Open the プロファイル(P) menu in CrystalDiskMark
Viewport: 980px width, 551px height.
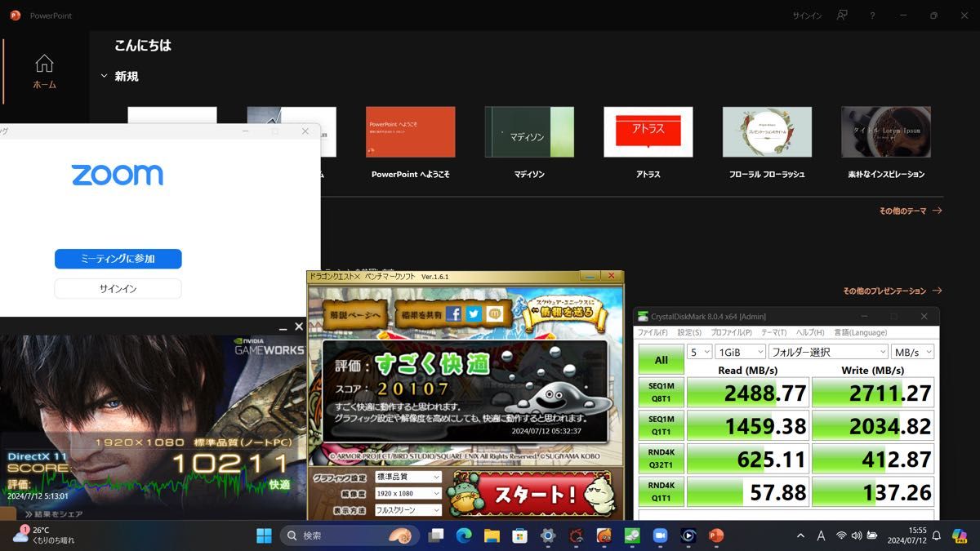731,333
